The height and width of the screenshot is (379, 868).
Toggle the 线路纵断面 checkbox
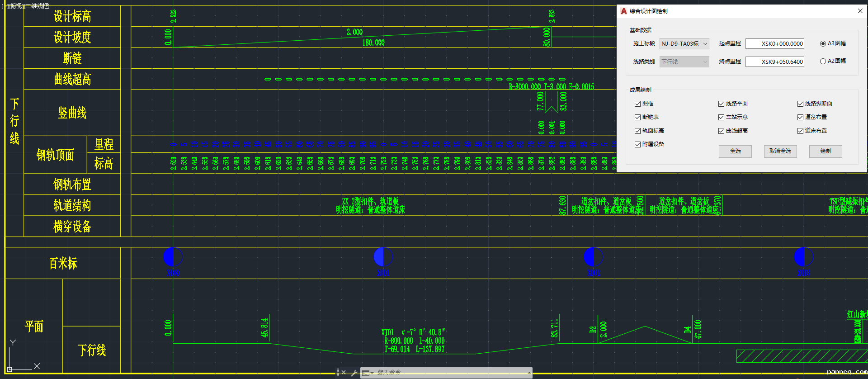point(800,104)
